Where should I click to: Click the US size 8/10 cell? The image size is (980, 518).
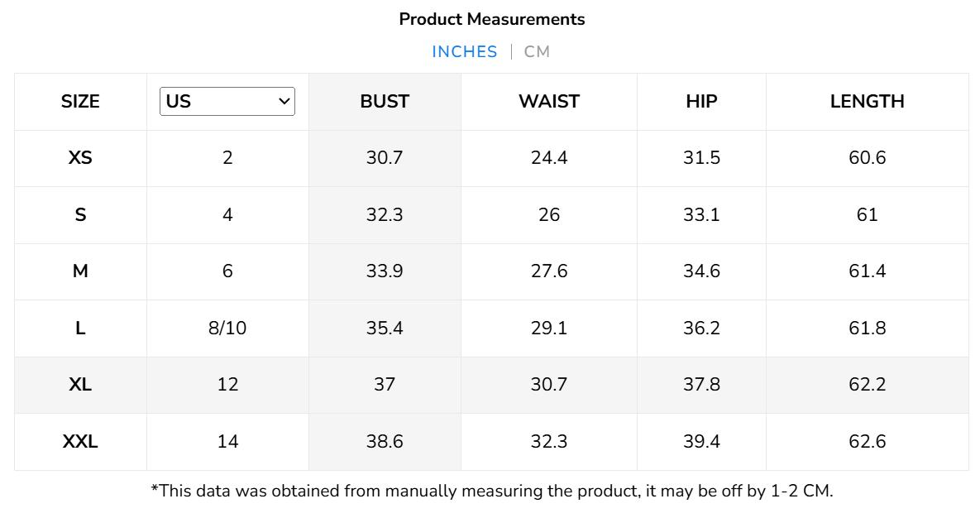point(227,329)
